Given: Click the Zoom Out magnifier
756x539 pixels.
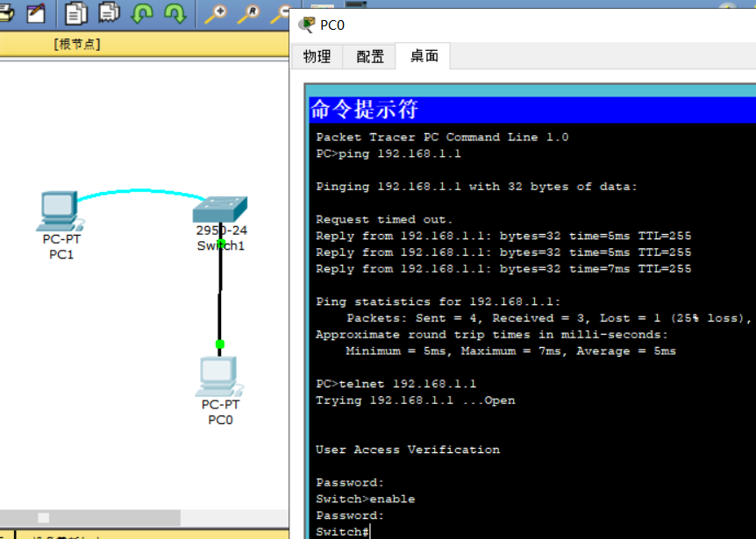Looking at the screenshot, I should (x=280, y=13).
